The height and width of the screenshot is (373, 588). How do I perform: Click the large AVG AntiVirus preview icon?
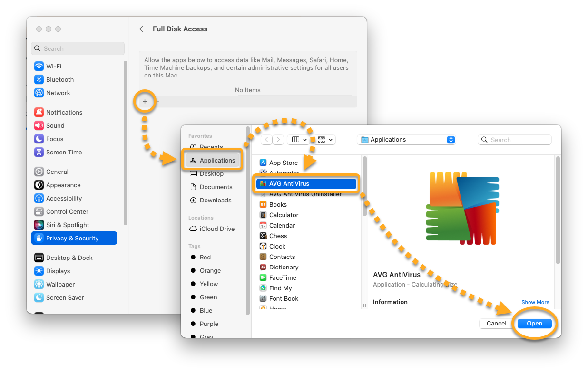[x=462, y=208]
